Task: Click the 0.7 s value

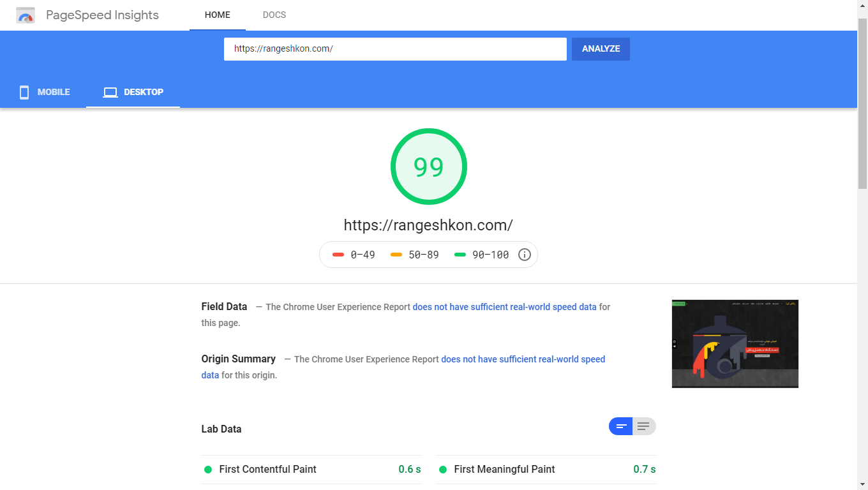Action: (x=645, y=469)
